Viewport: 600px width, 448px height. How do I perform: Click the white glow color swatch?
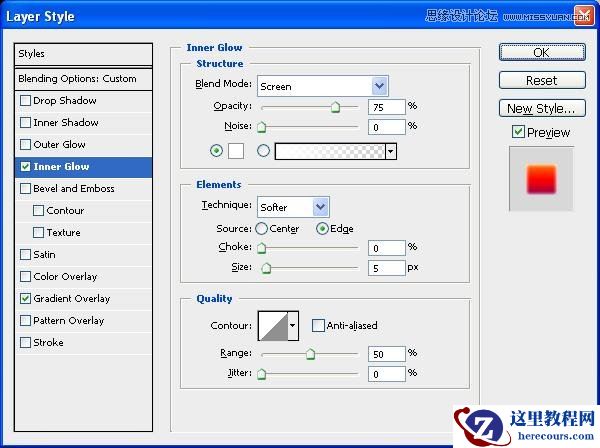tap(236, 151)
